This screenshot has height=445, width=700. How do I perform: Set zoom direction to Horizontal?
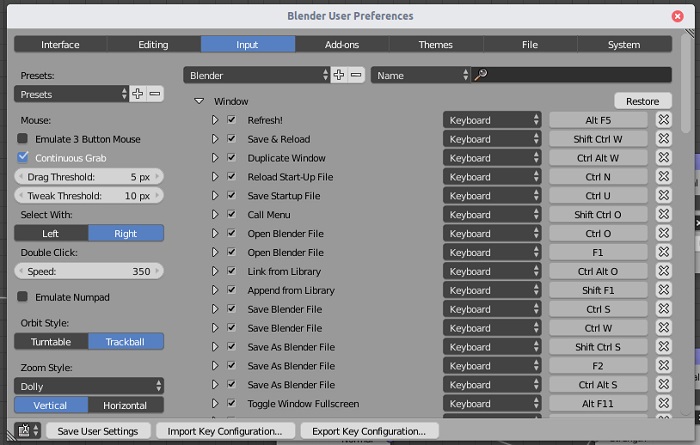pos(125,405)
